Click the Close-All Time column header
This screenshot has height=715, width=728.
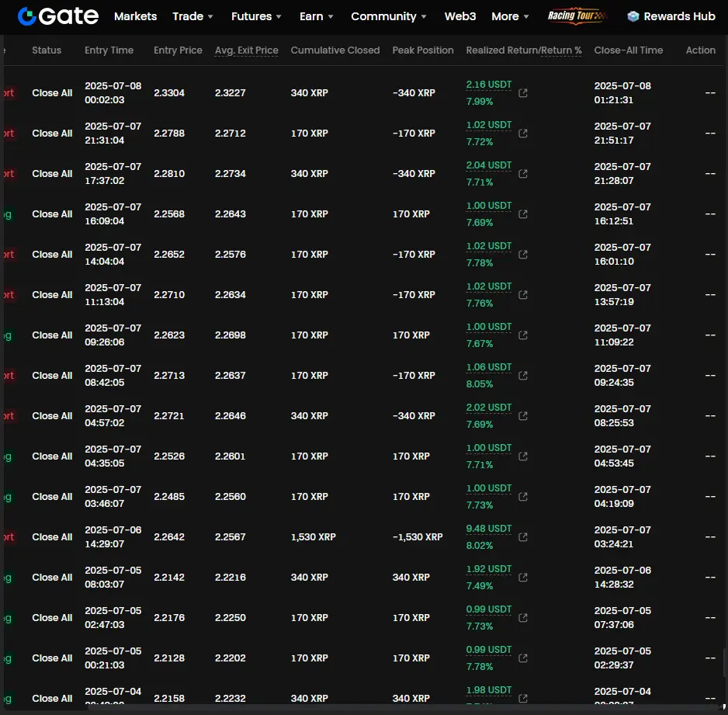(x=629, y=50)
